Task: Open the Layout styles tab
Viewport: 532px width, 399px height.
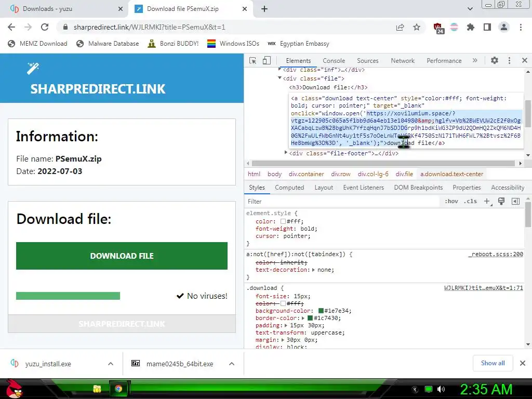Action: click(324, 188)
